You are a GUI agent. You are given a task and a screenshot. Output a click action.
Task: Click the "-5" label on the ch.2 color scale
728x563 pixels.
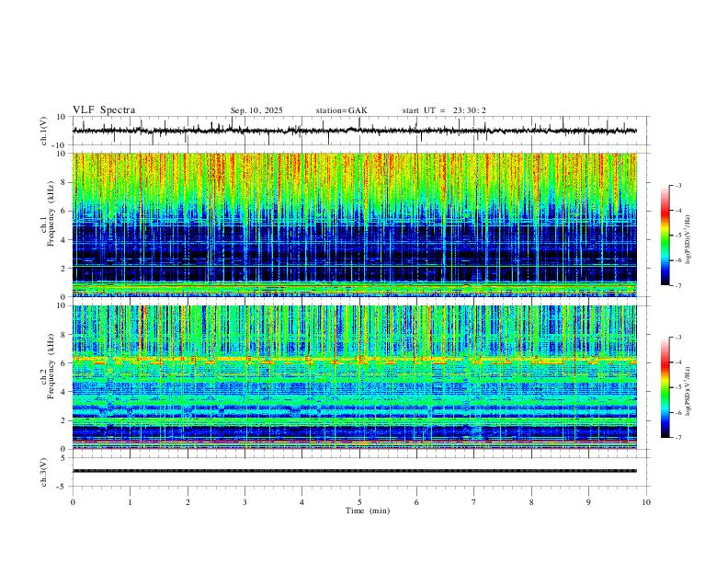(677, 387)
